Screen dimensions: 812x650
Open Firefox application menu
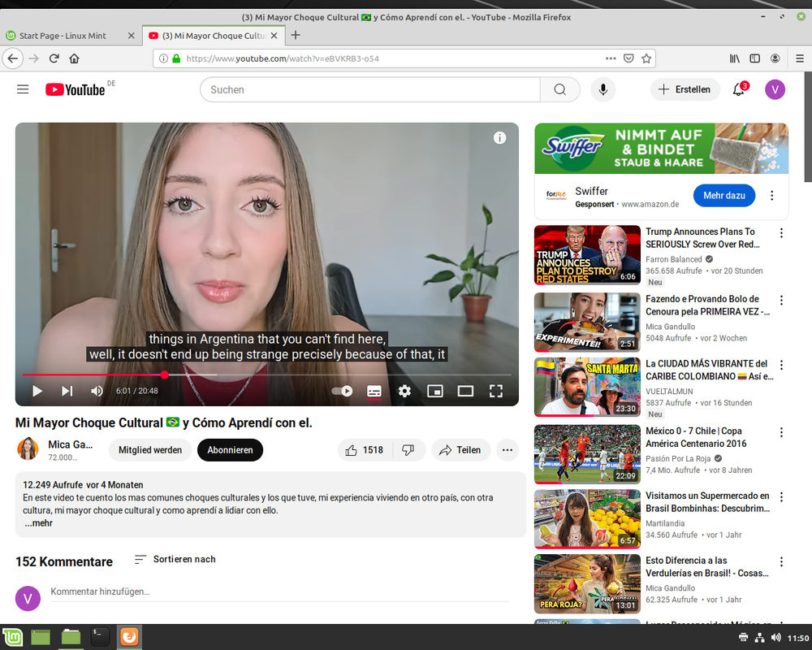pyautogui.click(x=800, y=58)
